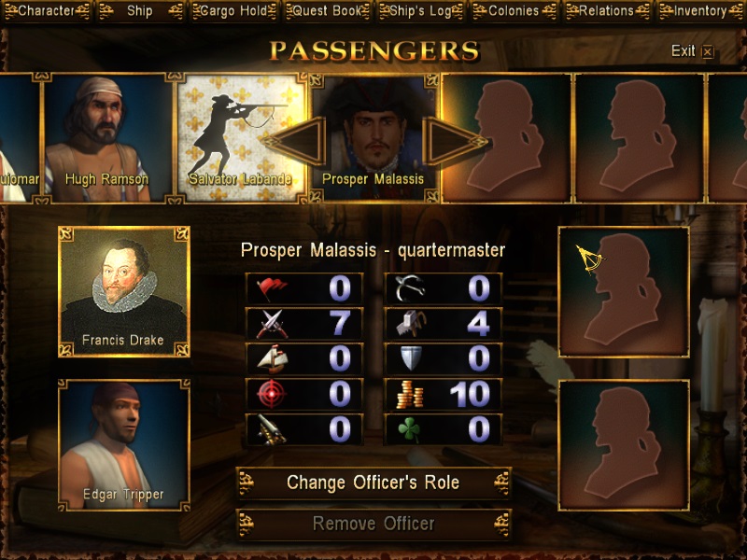The height and width of the screenshot is (560, 747).
Task: Open the Cargo Hold tab
Action: (234, 11)
